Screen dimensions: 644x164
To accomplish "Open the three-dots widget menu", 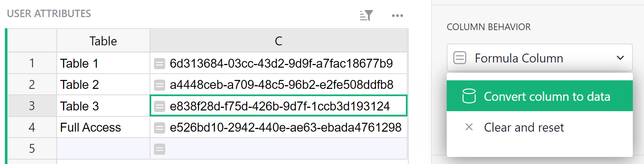I will click(397, 16).
